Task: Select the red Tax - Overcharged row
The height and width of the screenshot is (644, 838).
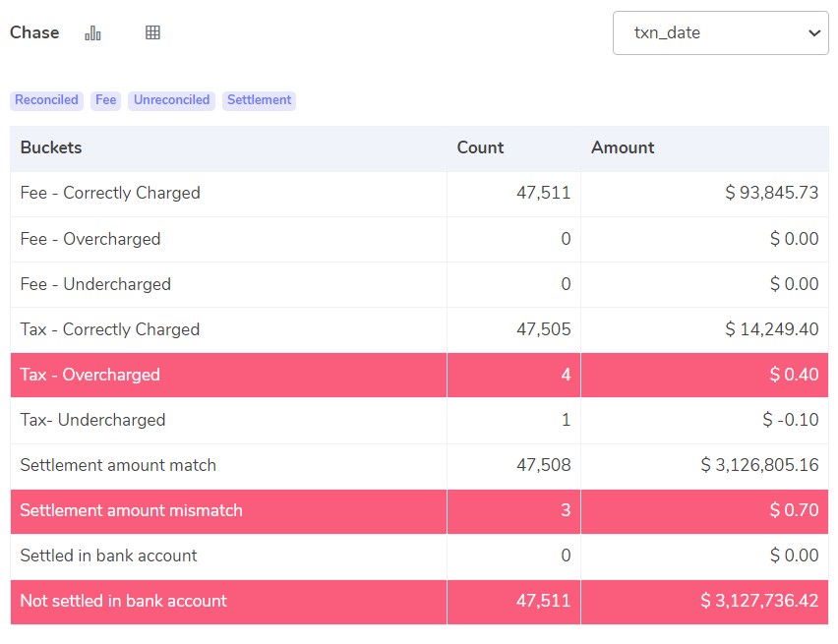Action: point(420,375)
